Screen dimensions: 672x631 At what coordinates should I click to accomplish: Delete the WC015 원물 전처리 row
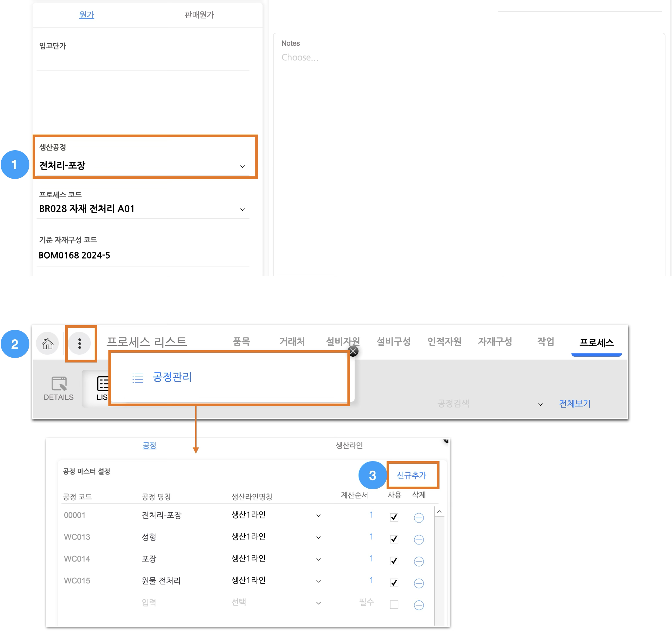click(419, 583)
